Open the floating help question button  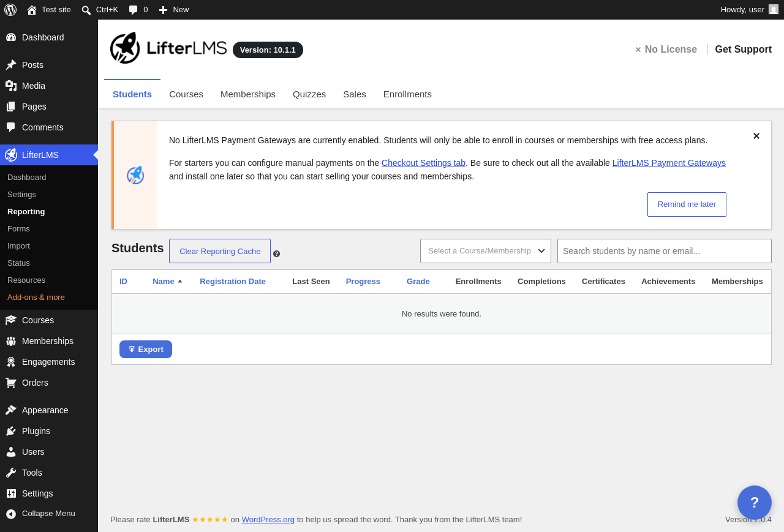755,503
